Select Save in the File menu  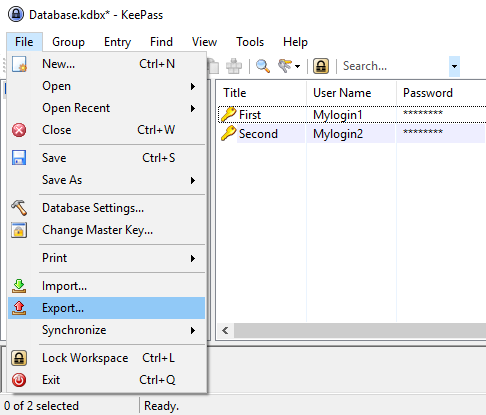coord(107,158)
